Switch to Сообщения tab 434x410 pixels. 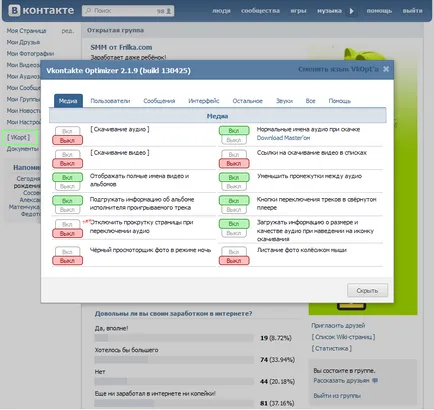[x=159, y=101]
